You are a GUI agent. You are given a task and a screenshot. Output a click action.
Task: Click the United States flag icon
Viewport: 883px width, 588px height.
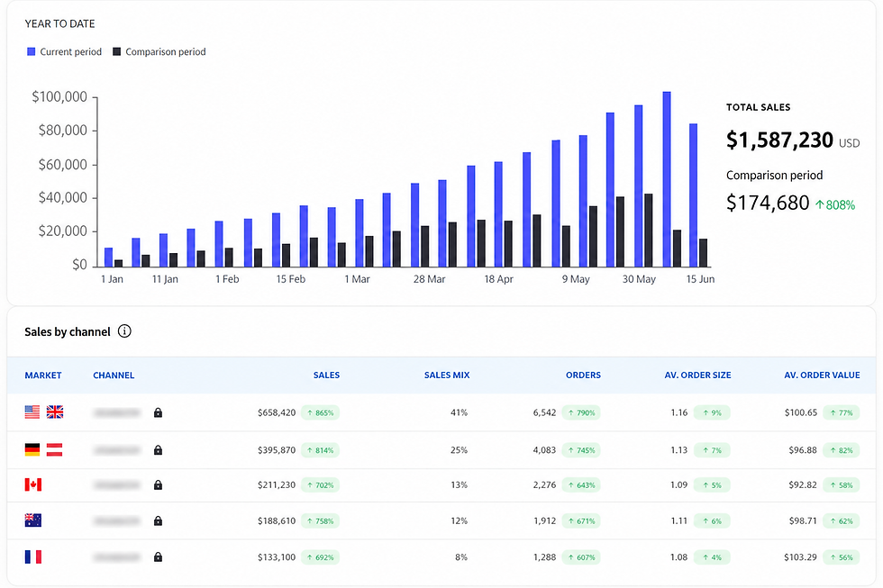pyautogui.click(x=32, y=412)
